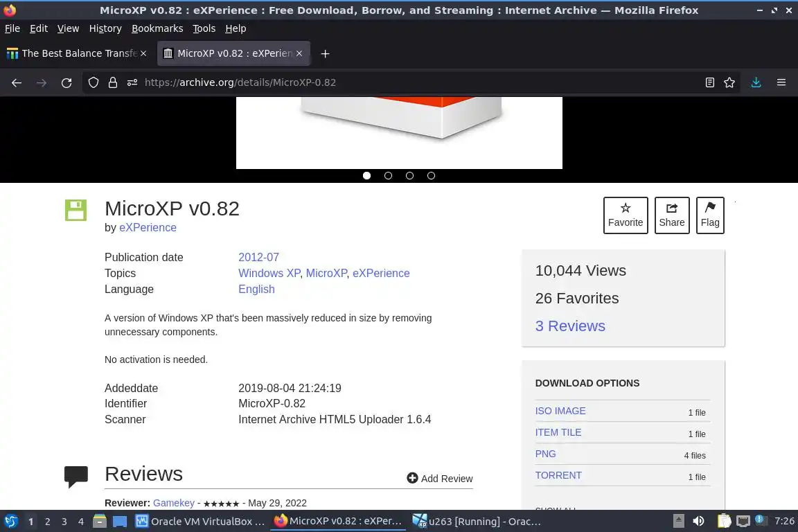Switch to Oracle VM VirtualBox window
798x532 pixels.
[x=200, y=522]
